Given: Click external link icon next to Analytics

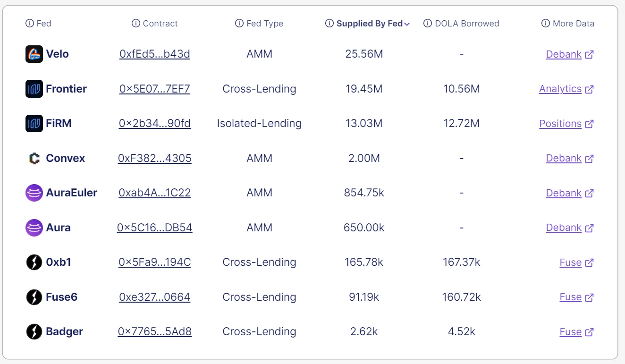Looking at the screenshot, I should pyautogui.click(x=589, y=89).
